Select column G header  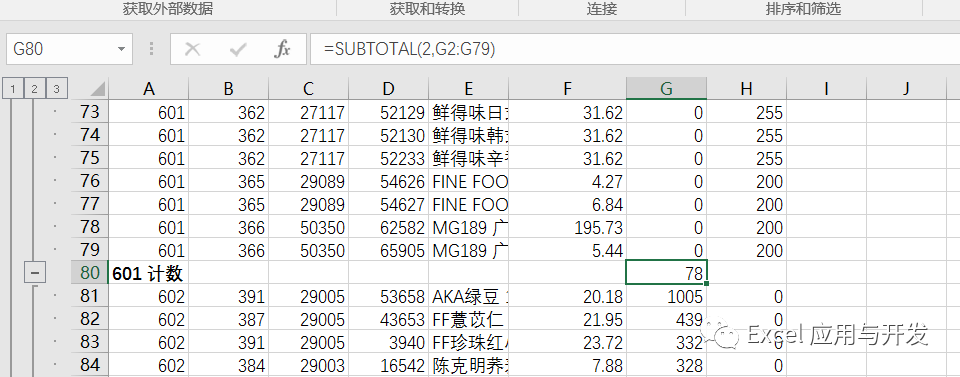(x=666, y=89)
